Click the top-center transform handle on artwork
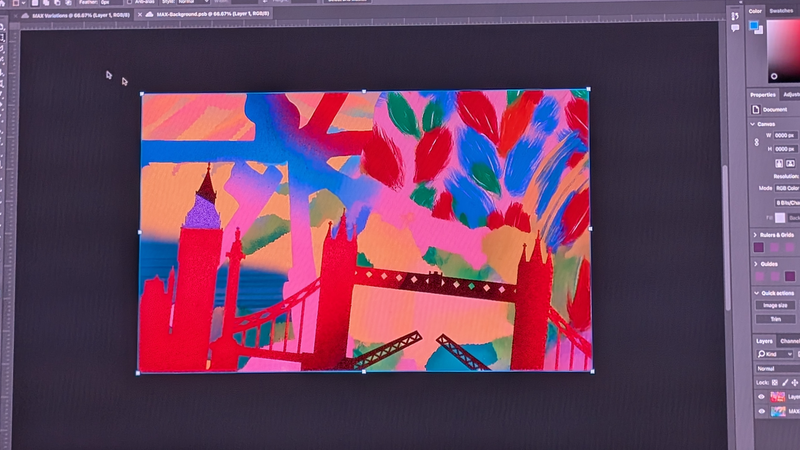The width and height of the screenshot is (800, 450). pos(364,91)
